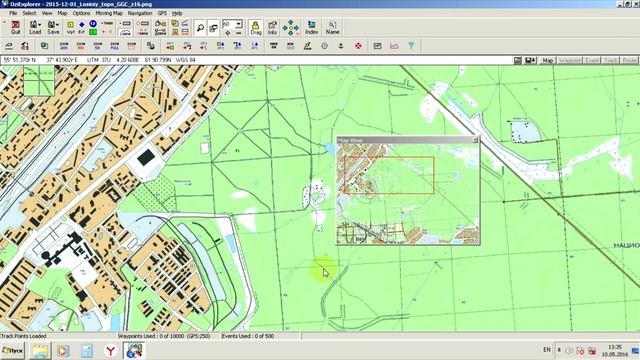Click the save-down icon beside Map button

pos(530,60)
